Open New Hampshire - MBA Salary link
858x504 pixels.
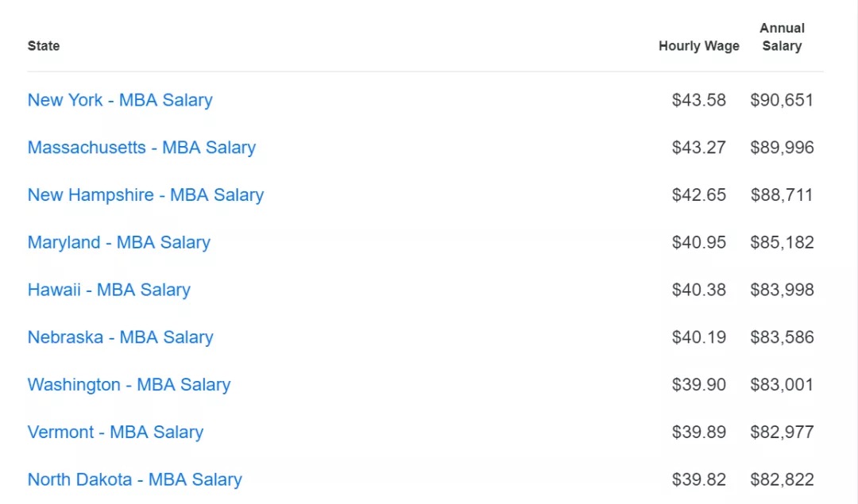145,195
